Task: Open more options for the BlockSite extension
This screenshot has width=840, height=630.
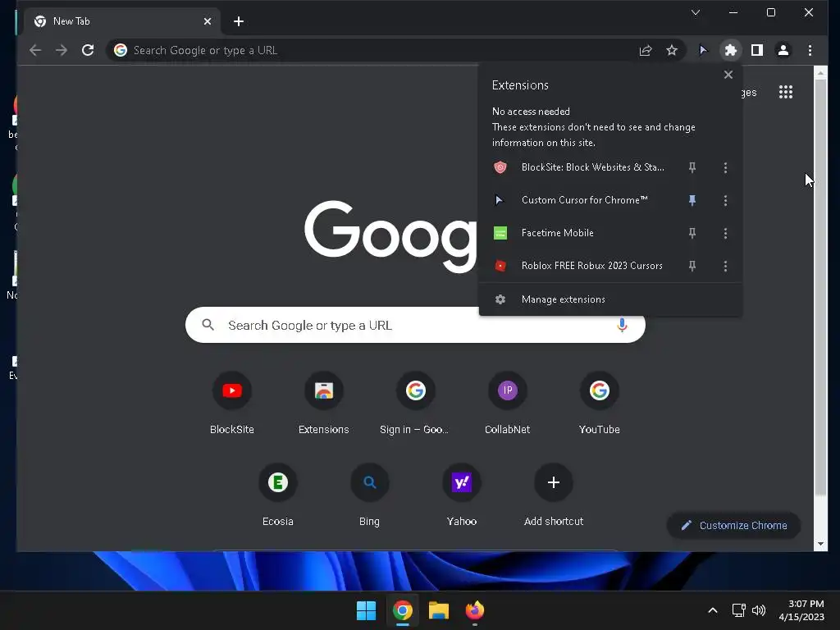Action: 725,167
